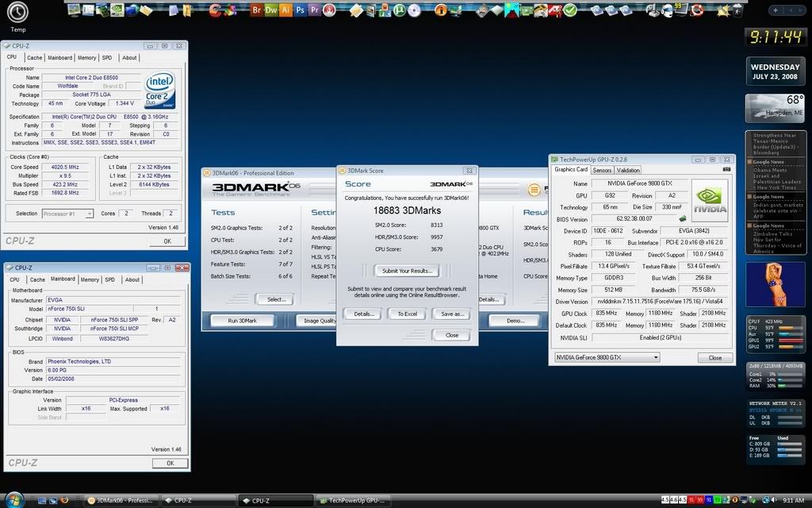Open the Sensors tab in GPU-Z
This screenshot has width=812, height=508.
point(602,170)
